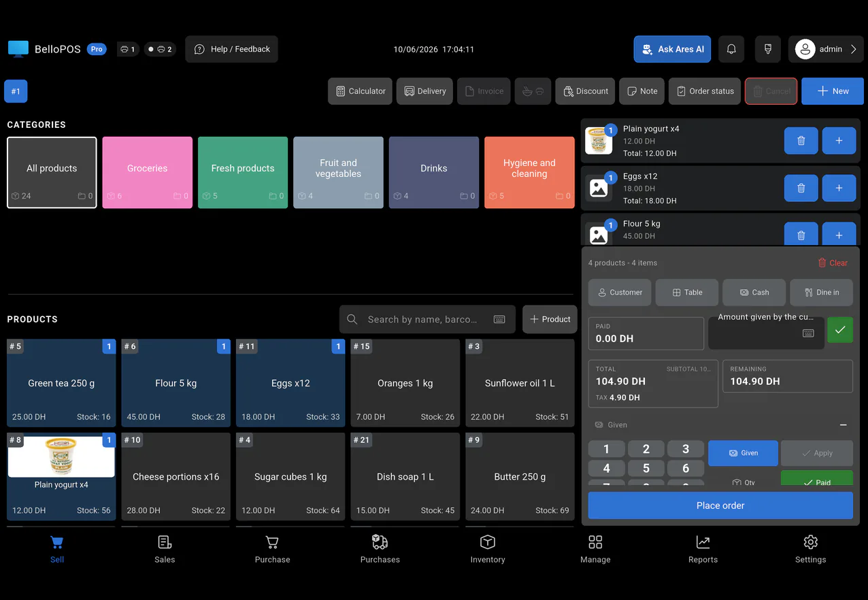Open Reports in the bottom navigation
Viewport: 868px width, 600px height.
[703, 549]
